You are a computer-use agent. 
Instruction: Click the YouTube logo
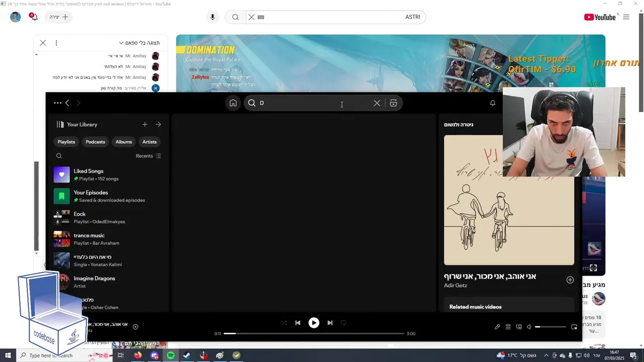pos(600,17)
